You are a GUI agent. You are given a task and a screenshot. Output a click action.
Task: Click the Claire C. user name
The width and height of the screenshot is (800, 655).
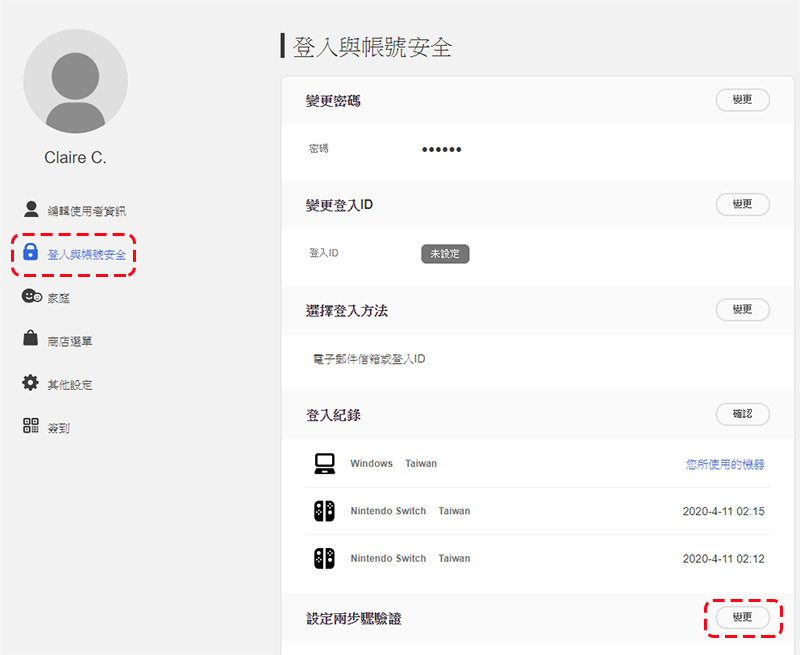click(x=76, y=158)
